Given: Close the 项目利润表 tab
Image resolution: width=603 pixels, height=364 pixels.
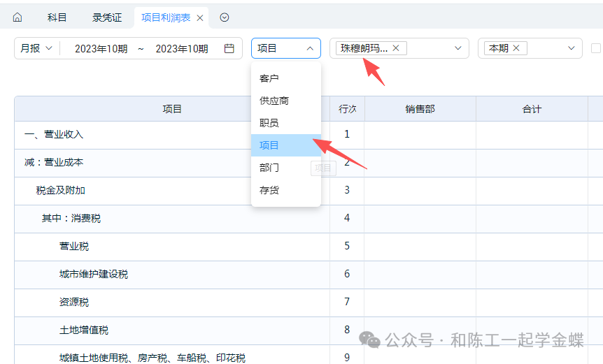Looking at the screenshot, I should pyautogui.click(x=200, y=18).
